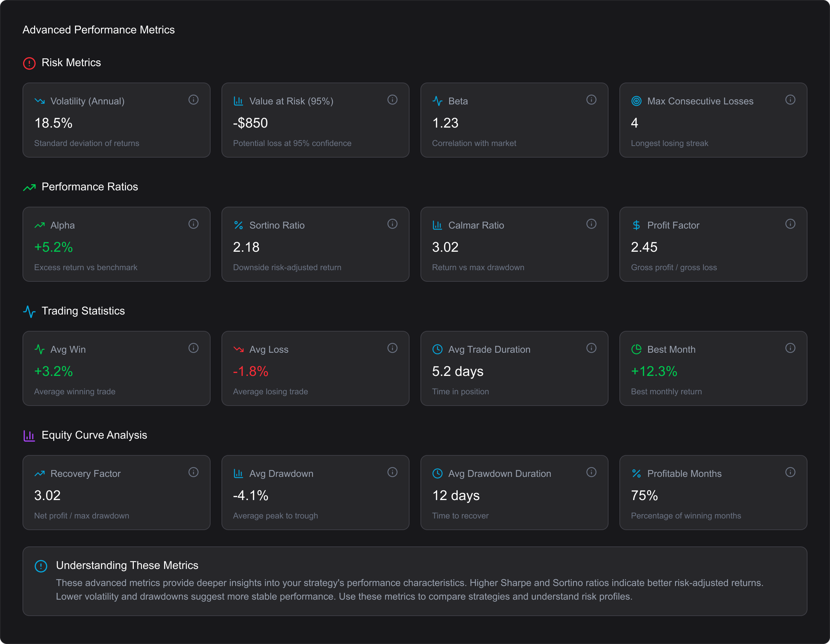The height and width of the screenshot is (644, 830).
Task: Click Avg Drawdown Duration info icon
Action: tap(591, 472)
